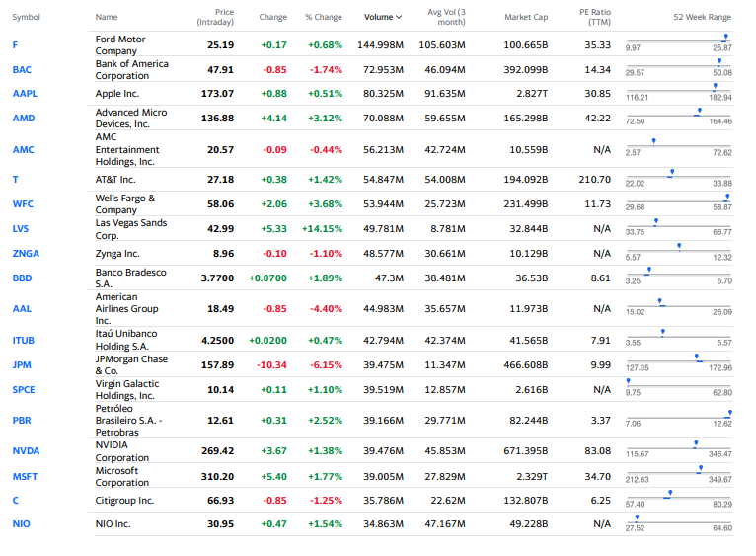This screenshot has width=756, height=556.
Task: Open the F ticker symbol link
Action: coord(15,44)
